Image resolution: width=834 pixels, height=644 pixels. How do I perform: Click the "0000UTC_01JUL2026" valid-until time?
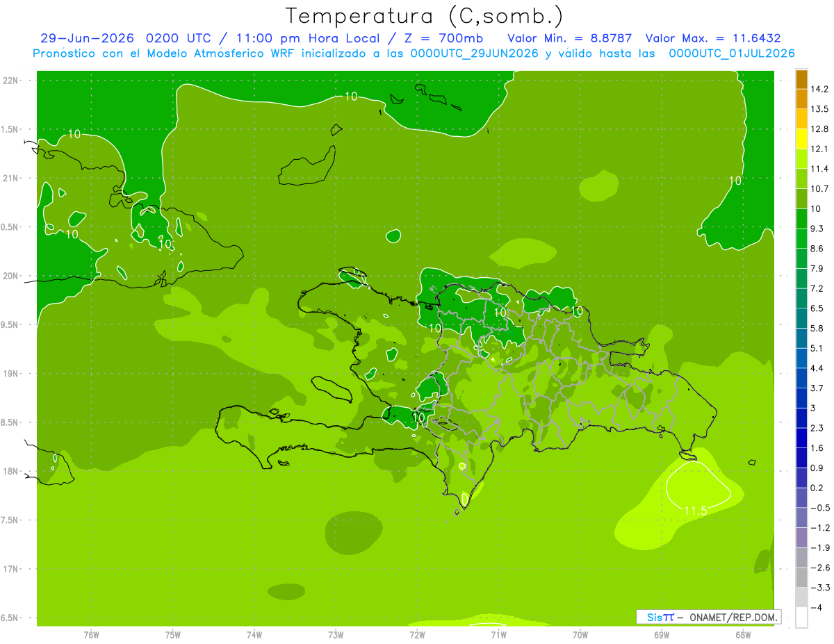click(732, 53)
